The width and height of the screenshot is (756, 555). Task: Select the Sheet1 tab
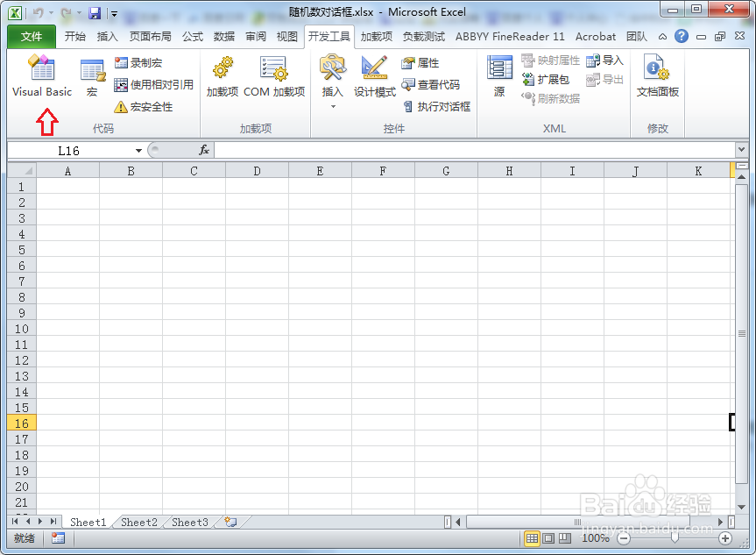(x=88, y=523)
